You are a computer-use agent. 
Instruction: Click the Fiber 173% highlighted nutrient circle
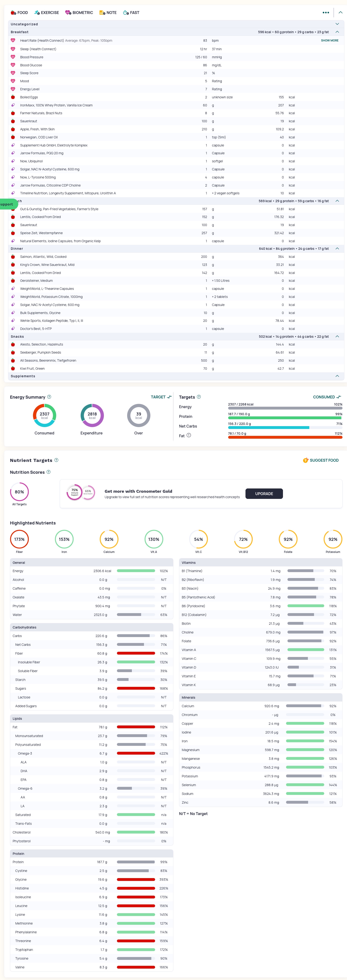19,539
